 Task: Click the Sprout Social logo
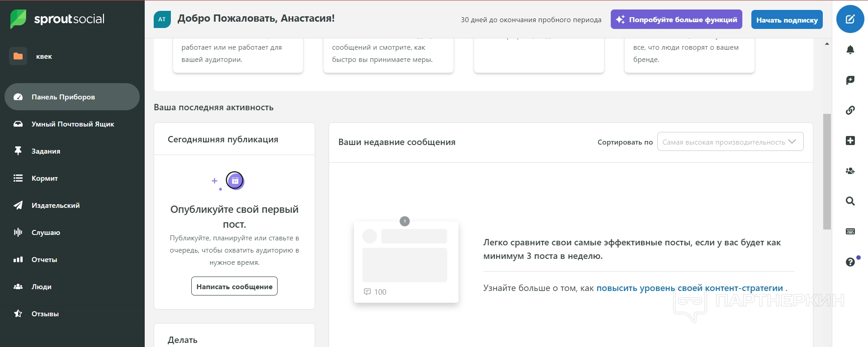pos(57,19)
